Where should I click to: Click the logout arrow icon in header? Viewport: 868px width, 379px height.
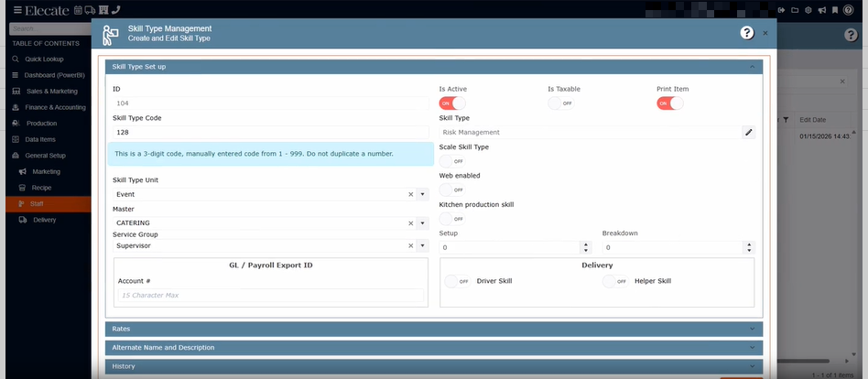click(x=783, y=10)
